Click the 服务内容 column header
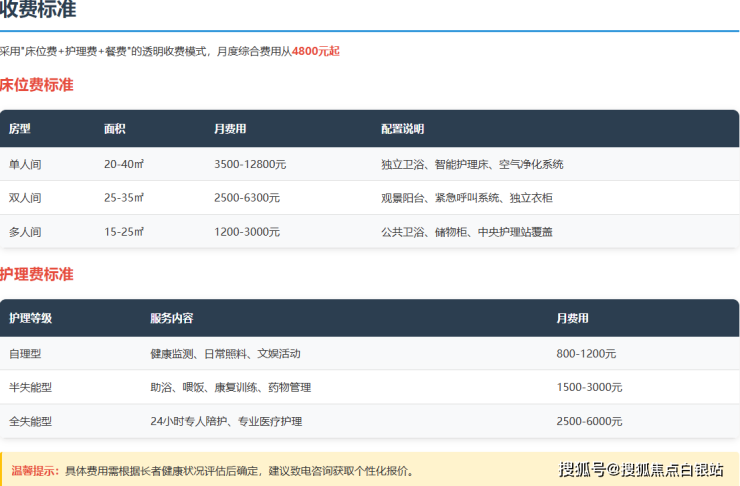Viewport: 740px width, 486px height. (171, 318)
